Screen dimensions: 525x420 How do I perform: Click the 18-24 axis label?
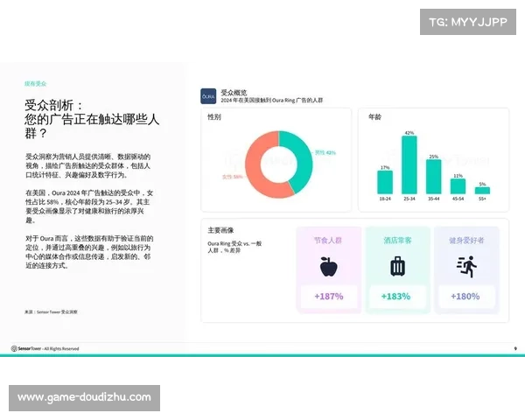385,199
